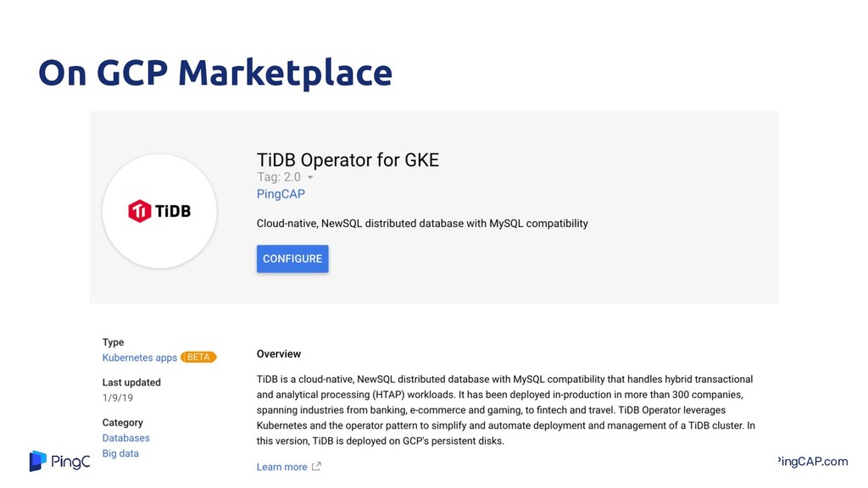The width and height of the screenshot is (868, 488).
Task: Click the TiDB logo circle
Action: coord(159,211)
